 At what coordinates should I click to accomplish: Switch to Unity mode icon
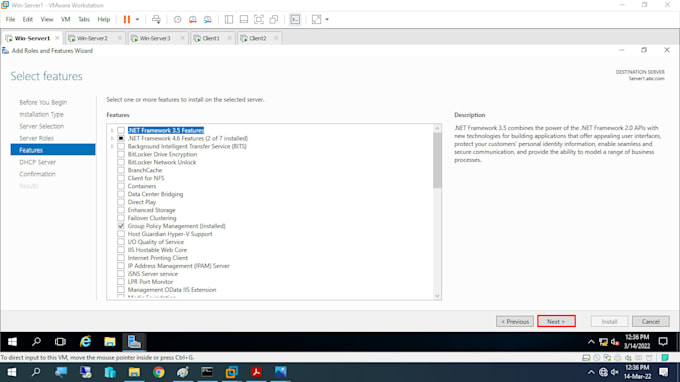[274, 20]
